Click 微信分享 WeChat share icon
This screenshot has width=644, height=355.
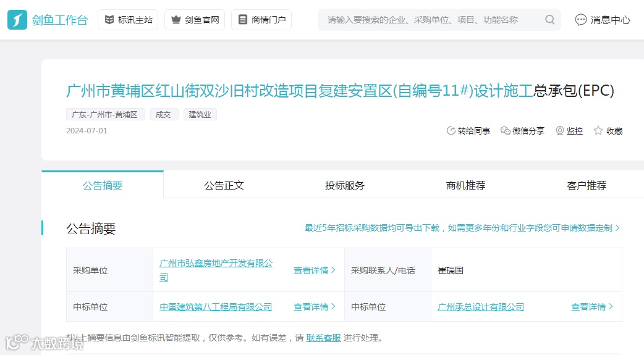[505, 130]
